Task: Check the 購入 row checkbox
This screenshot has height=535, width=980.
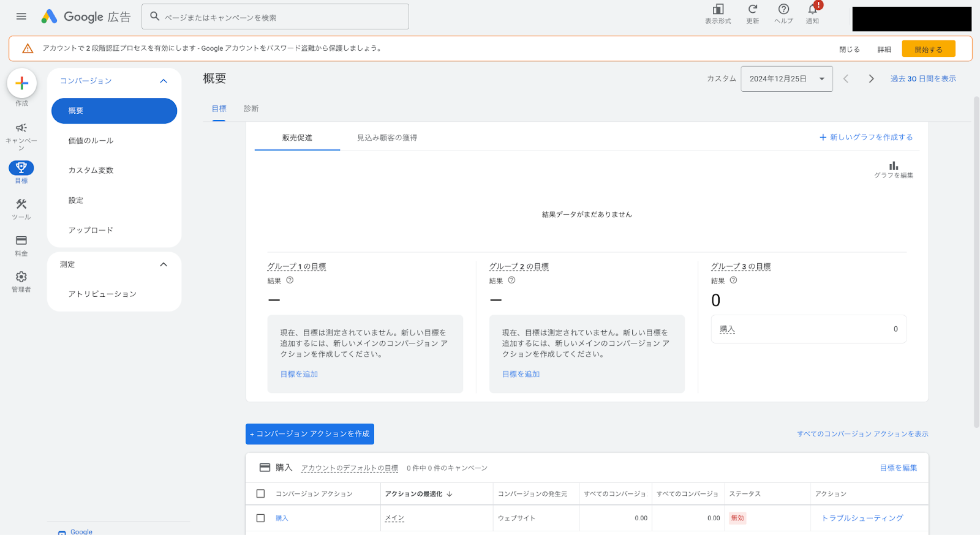Action: (260, 518)
